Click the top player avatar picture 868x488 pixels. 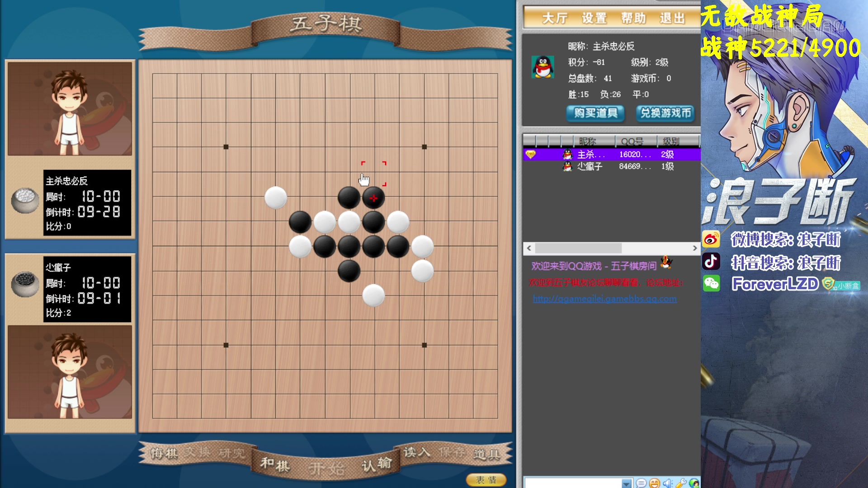click(x=70, y=109)
